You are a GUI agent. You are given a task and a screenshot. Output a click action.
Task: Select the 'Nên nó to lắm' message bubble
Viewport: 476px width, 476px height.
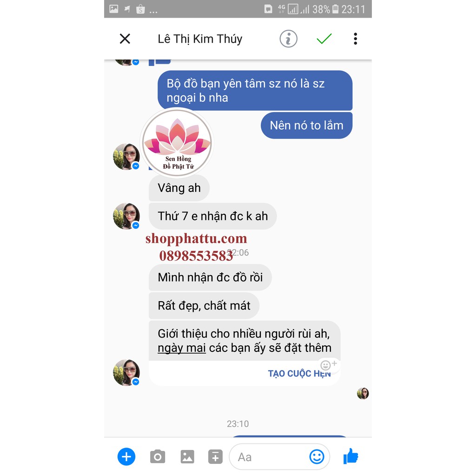(x=306, y=126)
